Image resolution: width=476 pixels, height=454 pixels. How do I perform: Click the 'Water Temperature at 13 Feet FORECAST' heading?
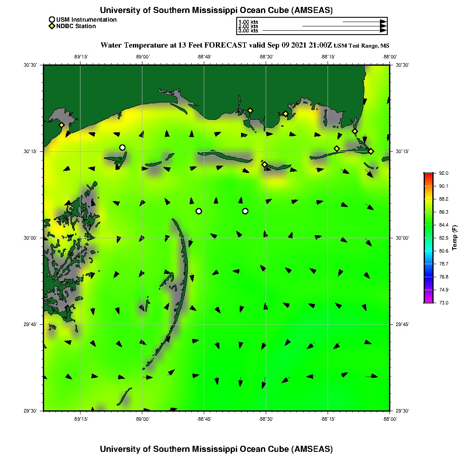(174, 45)
